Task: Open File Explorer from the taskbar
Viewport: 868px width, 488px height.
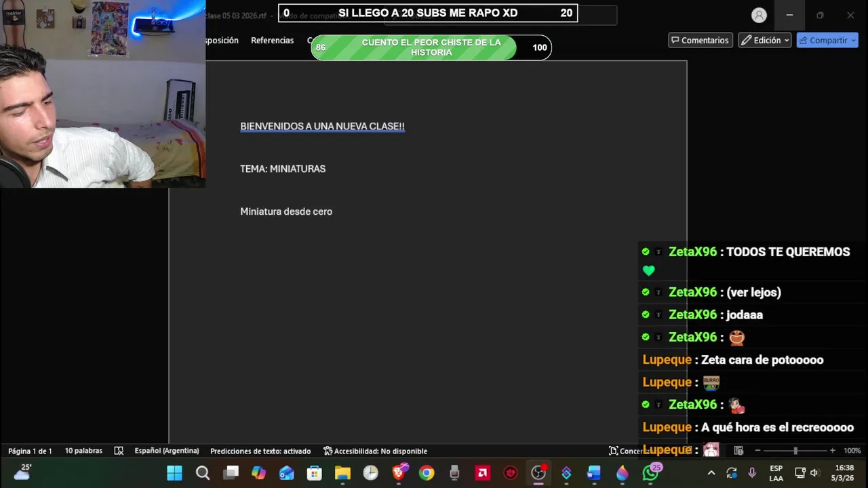Action: (342, 473)
